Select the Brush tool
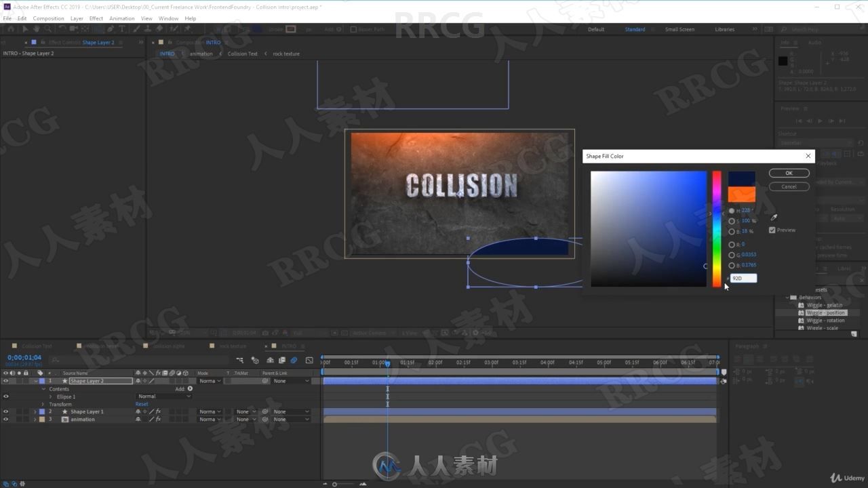 point(136,29)
